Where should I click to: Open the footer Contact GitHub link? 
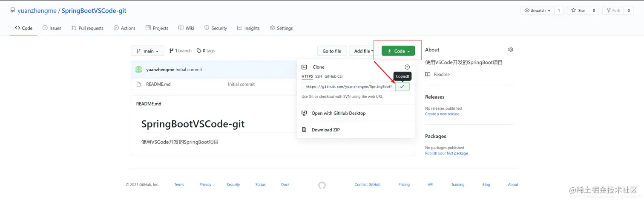368,185
